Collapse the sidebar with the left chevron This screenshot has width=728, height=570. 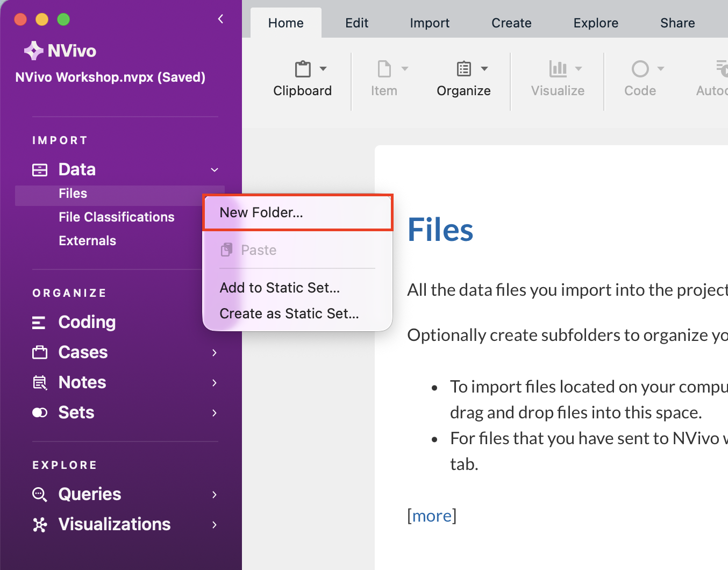(220, 19)
